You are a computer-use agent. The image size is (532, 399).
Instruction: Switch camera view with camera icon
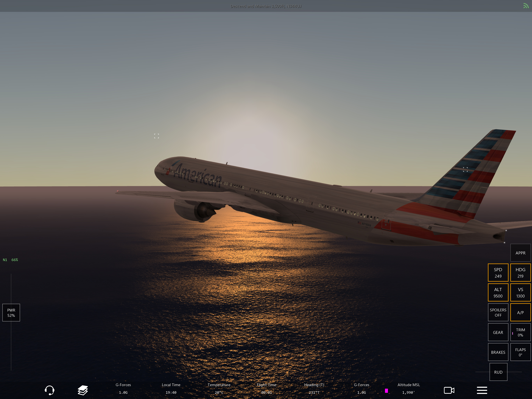tap(449, 390)
